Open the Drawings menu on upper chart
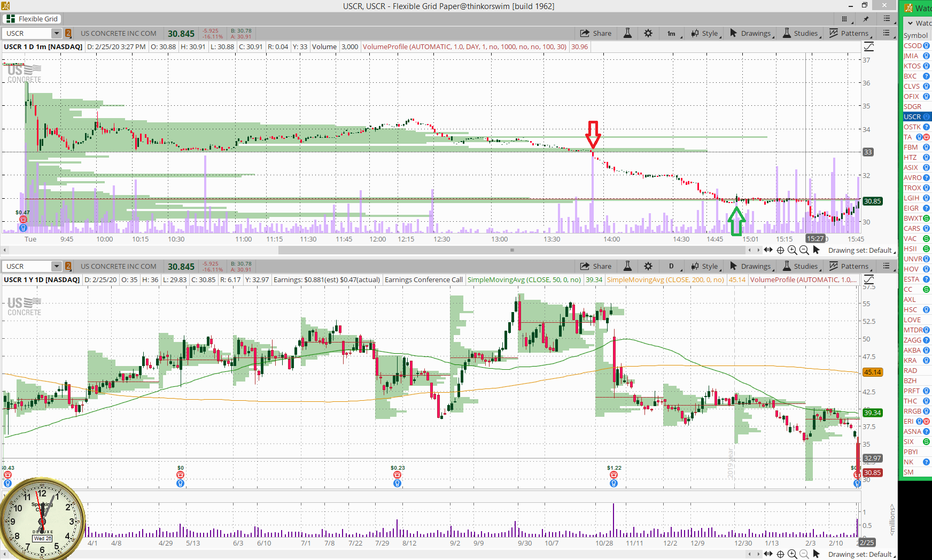Viewport: 932px width, 560px height. pos(751,33)
